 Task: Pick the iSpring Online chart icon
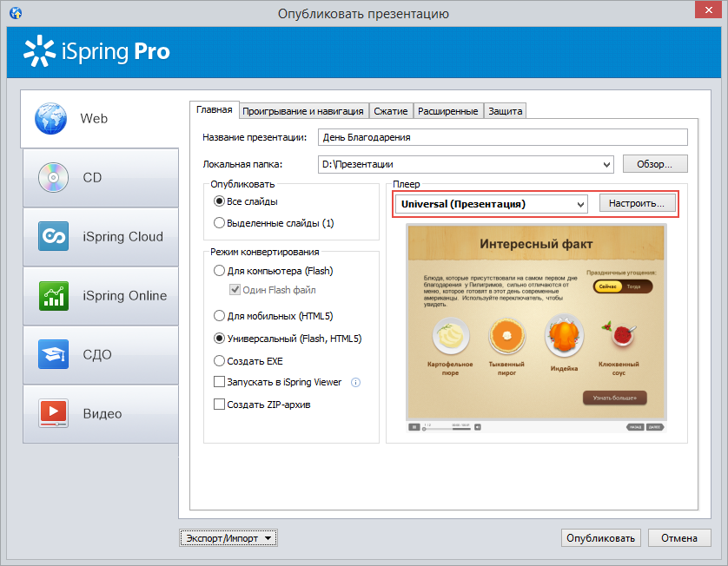[53, 295]
